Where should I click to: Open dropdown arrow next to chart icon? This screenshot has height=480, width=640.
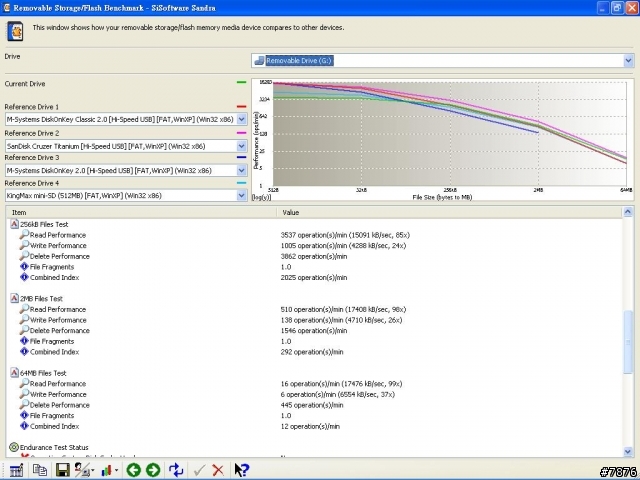pos(116,471)
